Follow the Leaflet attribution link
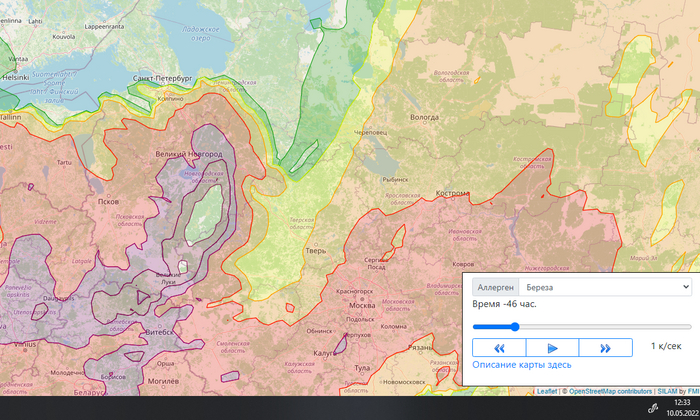 click(x=547, y=391)
